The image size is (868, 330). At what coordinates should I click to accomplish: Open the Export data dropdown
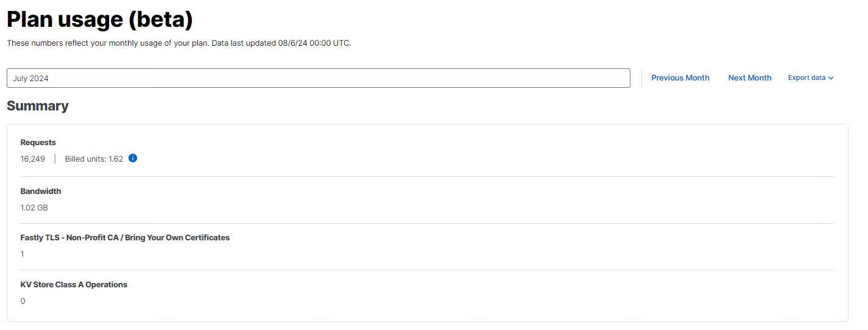pos(810,78)
